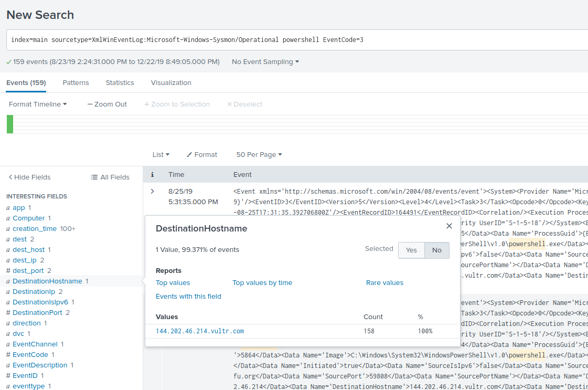Screen dimensions: 588x390
Task: Open the EventChannel field
Action: 35,344
